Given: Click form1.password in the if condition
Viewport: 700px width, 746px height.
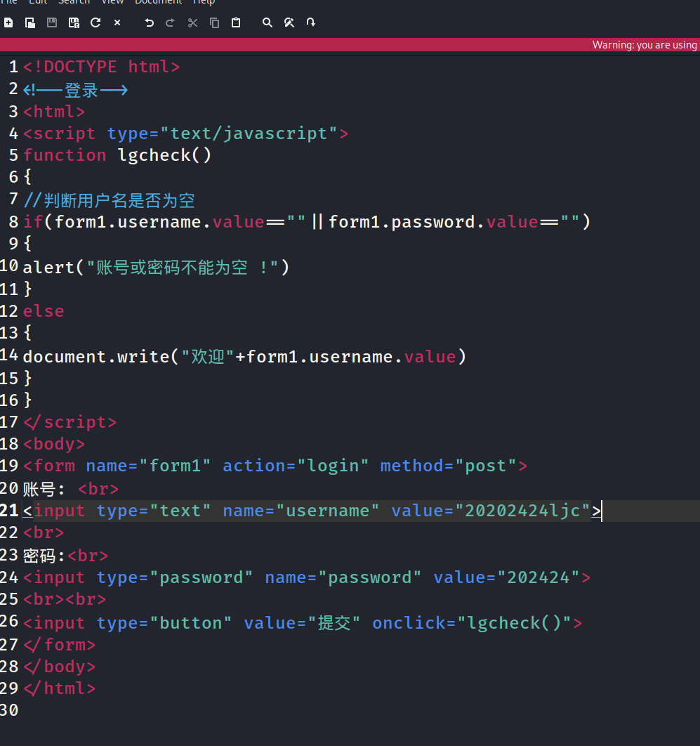Looking at the screenshot, I should pos(402,222).
